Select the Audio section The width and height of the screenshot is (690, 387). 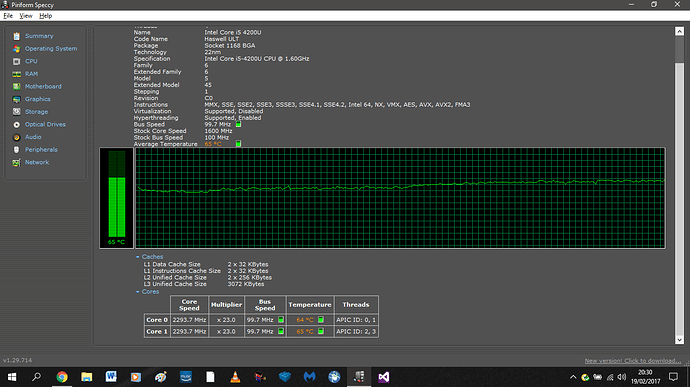(33, 137)
